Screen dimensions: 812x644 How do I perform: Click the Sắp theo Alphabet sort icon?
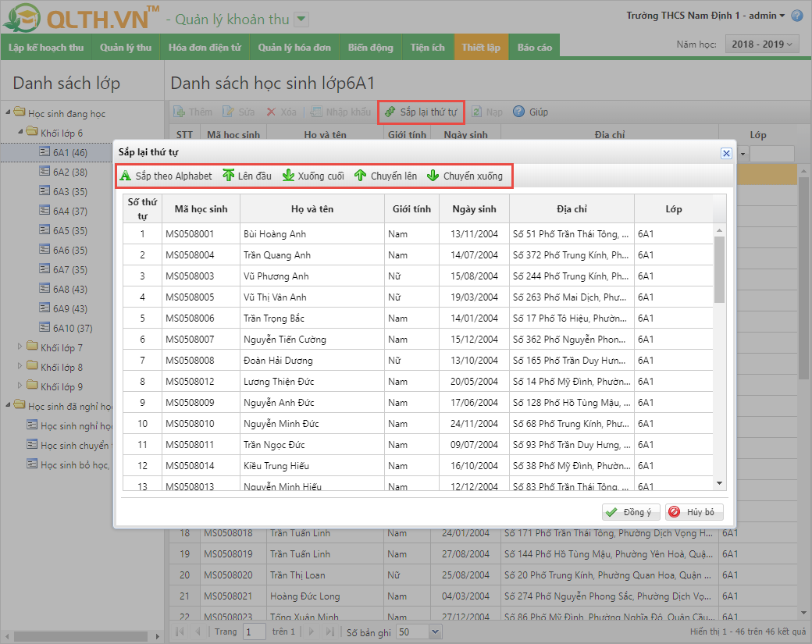click(126, 176)
